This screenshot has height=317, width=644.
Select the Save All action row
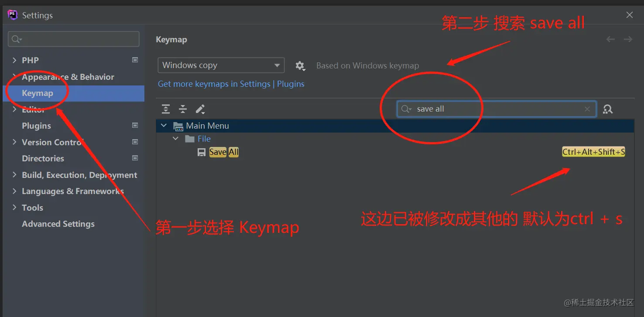coord(395,152)
